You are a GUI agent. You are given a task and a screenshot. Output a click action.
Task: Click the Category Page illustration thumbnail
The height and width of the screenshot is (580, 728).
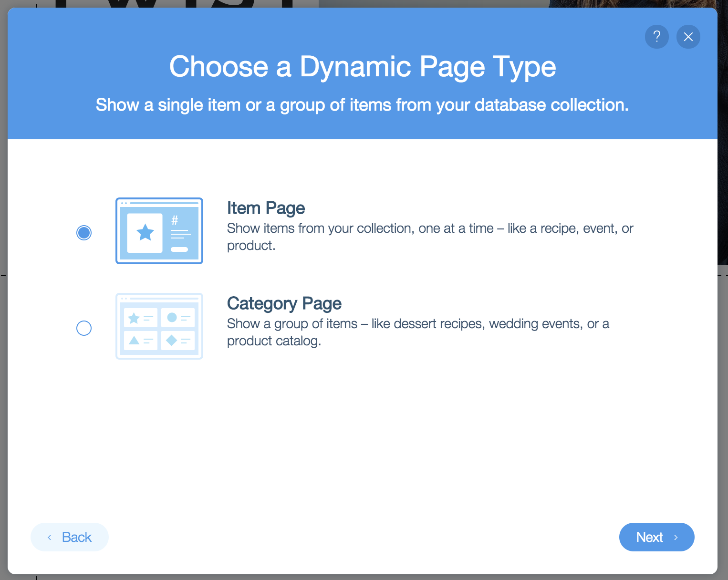(x=159, y=326)
